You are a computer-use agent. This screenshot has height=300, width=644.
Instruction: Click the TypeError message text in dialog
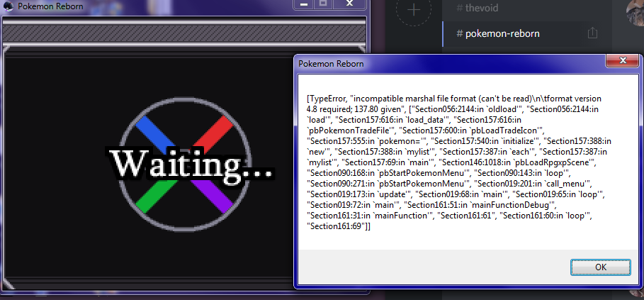[459, 162]
